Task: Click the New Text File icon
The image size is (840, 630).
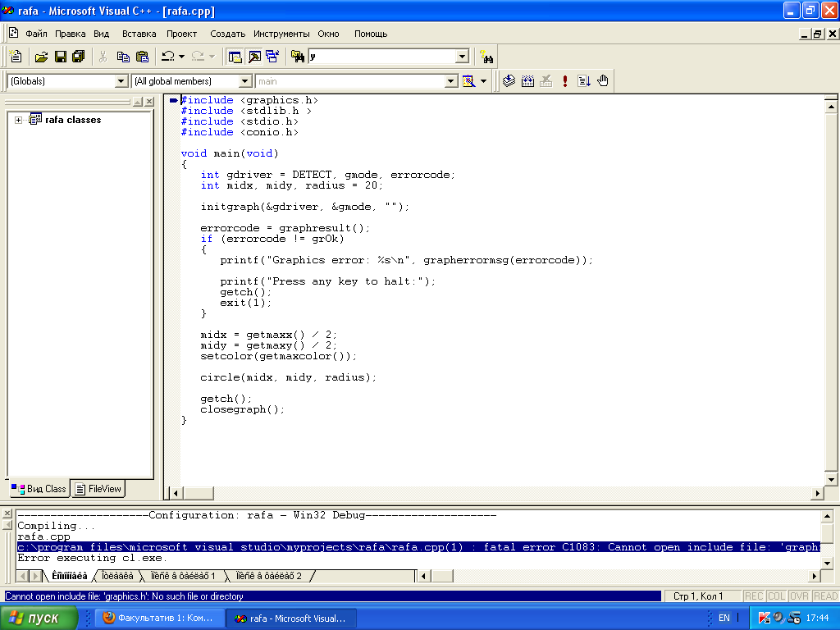Action: pyautogui.click(x=15, y=57)
